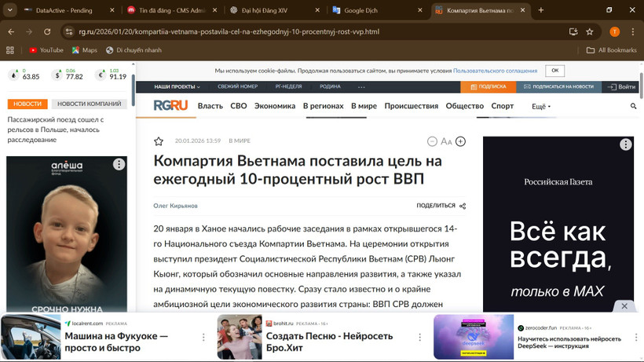Open the tab search dropdown
Screen dimensions: 644x362
(10, 10)
